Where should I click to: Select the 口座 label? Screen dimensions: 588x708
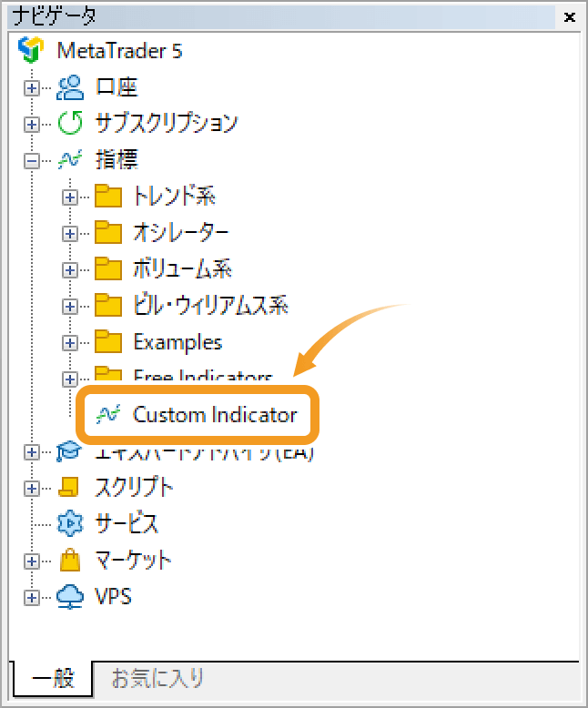pos(117,87)
